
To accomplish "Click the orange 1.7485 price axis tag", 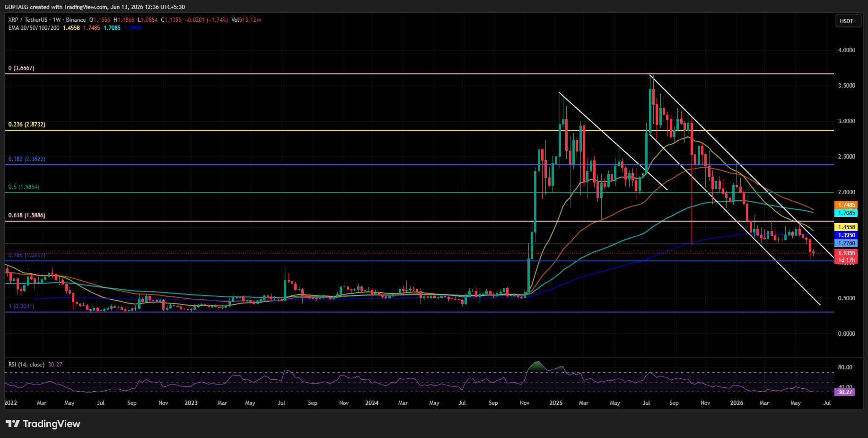I will [x=846, y=205].
